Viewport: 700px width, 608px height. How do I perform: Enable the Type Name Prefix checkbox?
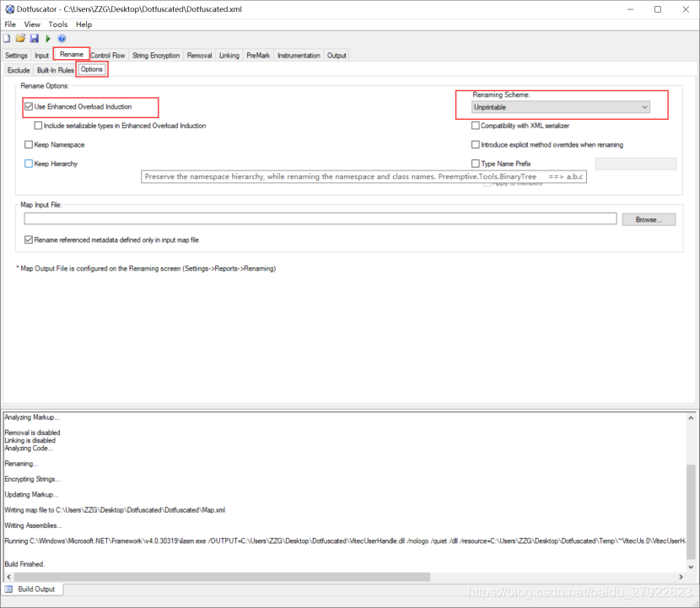[x=476, y=164]
